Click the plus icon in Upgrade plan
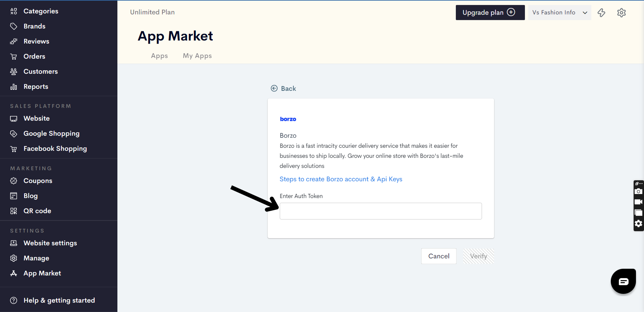This screenshot has width=644, height=312. [511, 12]
